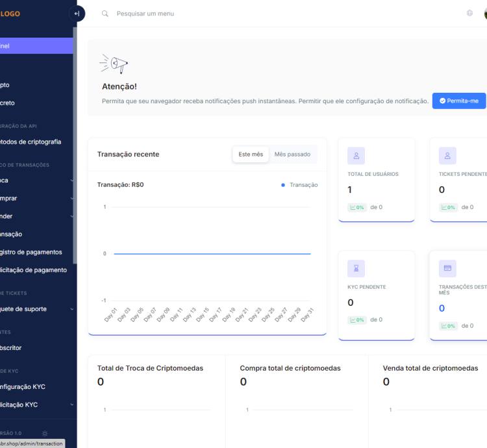The height and width of the screenshot is (448, 487).
Task: Click the Permita-me button
Action: click(459, 101)
